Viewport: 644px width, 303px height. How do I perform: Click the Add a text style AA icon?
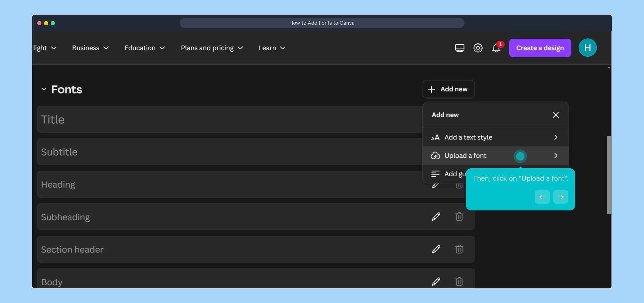tap(436, 137)
